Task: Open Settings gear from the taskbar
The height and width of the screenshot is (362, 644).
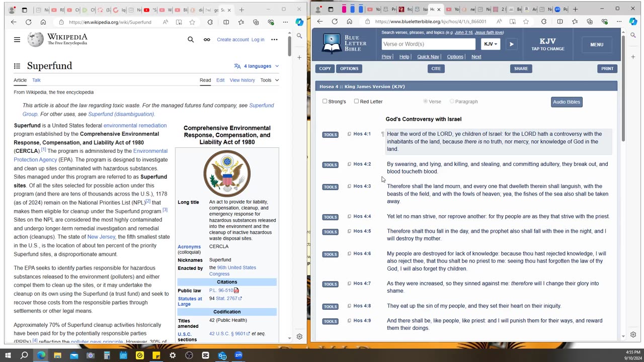Action: (x=173, y=355)
